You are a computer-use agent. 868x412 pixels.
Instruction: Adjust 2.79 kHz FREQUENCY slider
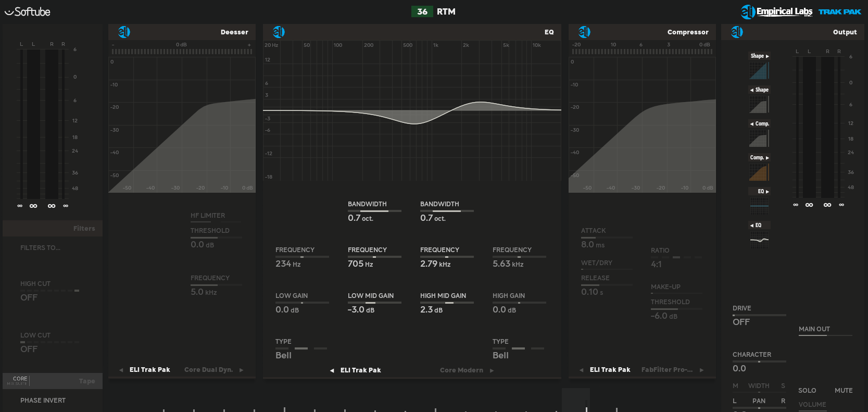(447, 257)
